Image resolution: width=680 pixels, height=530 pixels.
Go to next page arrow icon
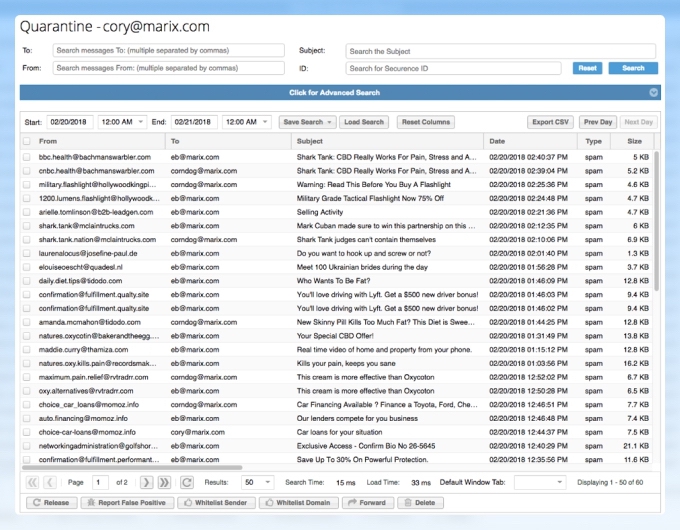147,482
